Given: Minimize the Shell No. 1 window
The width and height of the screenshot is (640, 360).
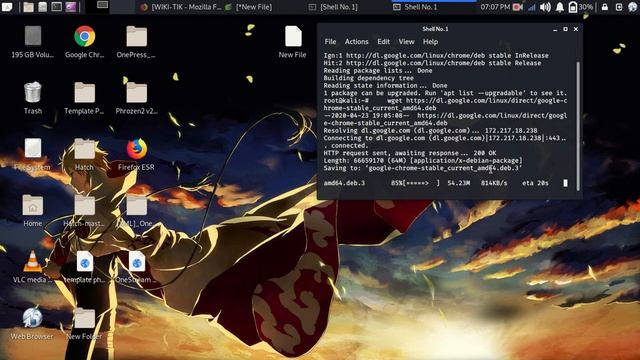Looking at the screenshot, I should point(555,29).
